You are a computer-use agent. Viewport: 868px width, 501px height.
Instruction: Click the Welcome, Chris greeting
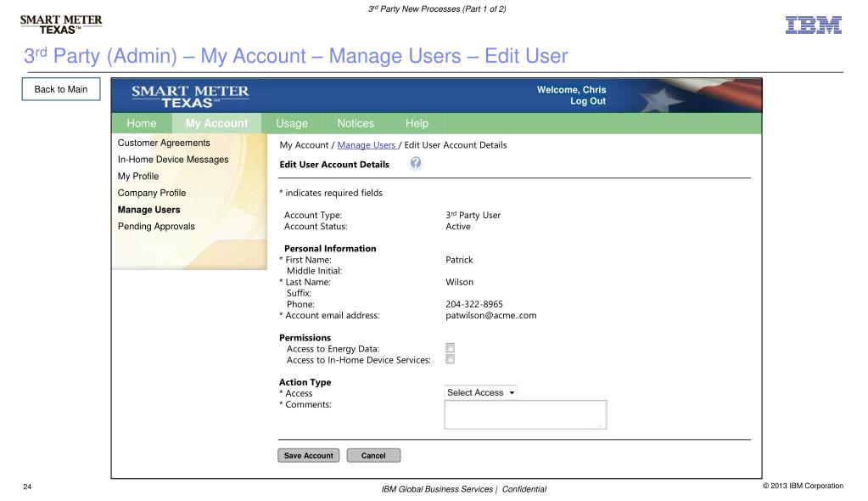point(571,90)
